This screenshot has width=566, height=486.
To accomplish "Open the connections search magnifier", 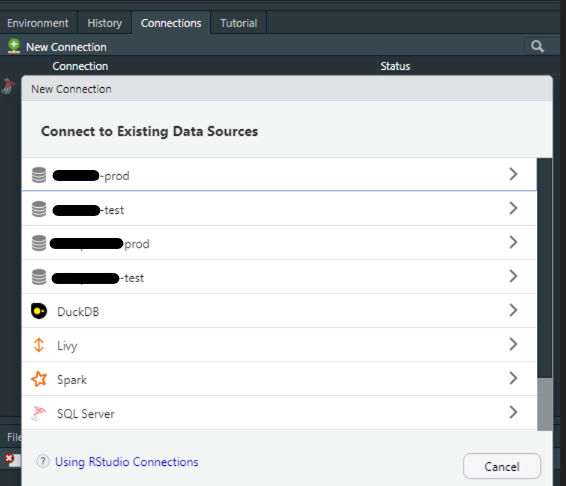I will pyautogui.click(x=537, y=47).
